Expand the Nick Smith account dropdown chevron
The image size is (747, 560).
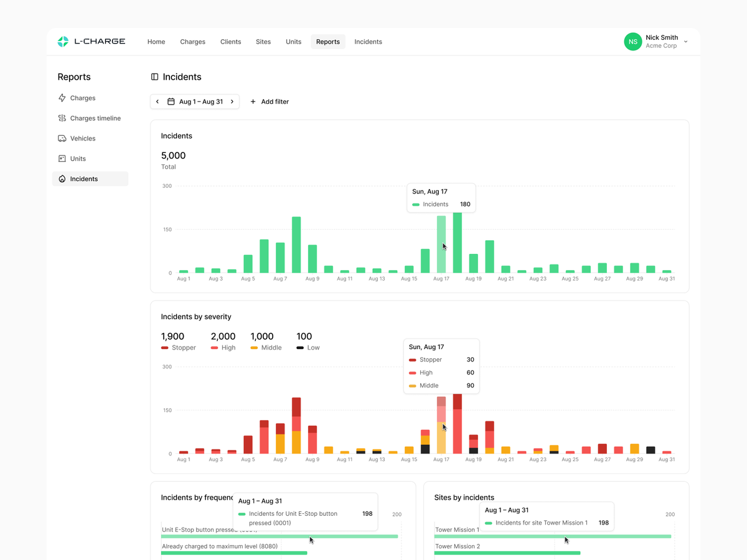[x=686, y=42]
